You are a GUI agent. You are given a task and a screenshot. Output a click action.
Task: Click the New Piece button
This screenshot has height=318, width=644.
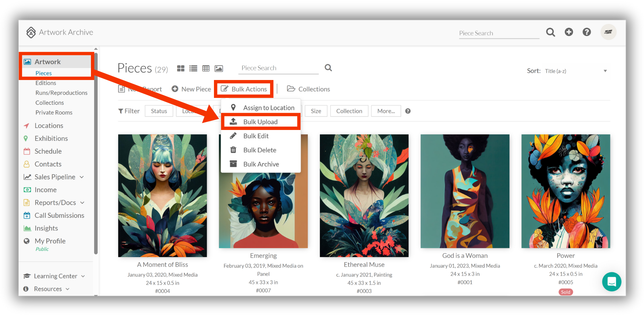tap(191, 89)
